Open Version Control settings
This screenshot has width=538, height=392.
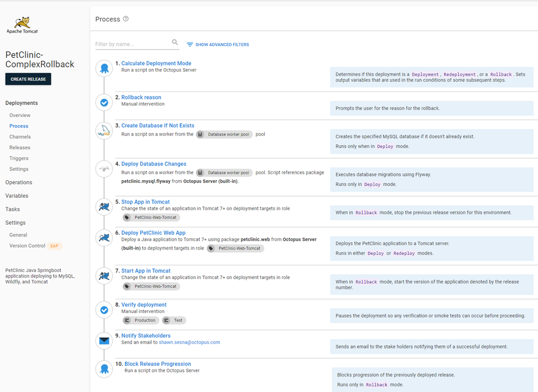coord(27,246)
